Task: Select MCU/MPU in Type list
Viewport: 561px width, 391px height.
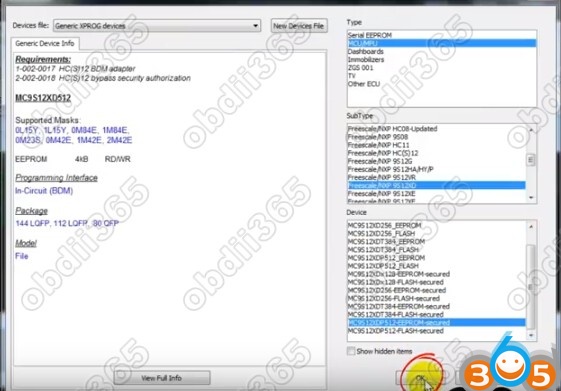Action: point(442,43)
